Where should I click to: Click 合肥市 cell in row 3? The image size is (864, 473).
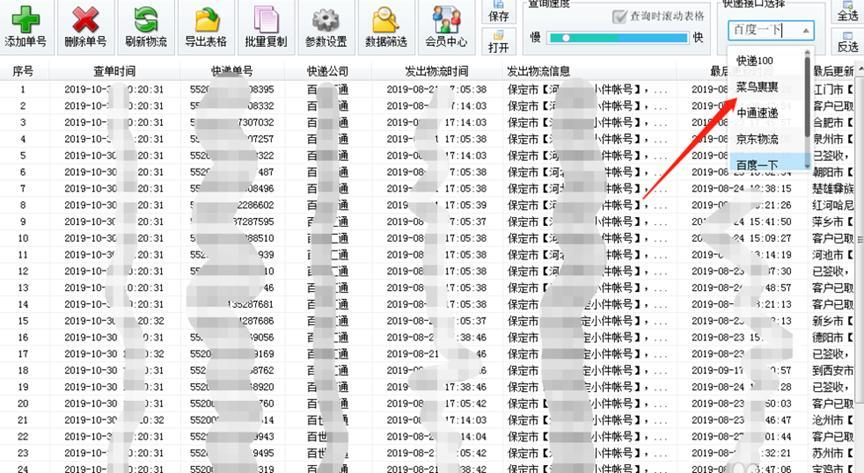click(833, 122)
